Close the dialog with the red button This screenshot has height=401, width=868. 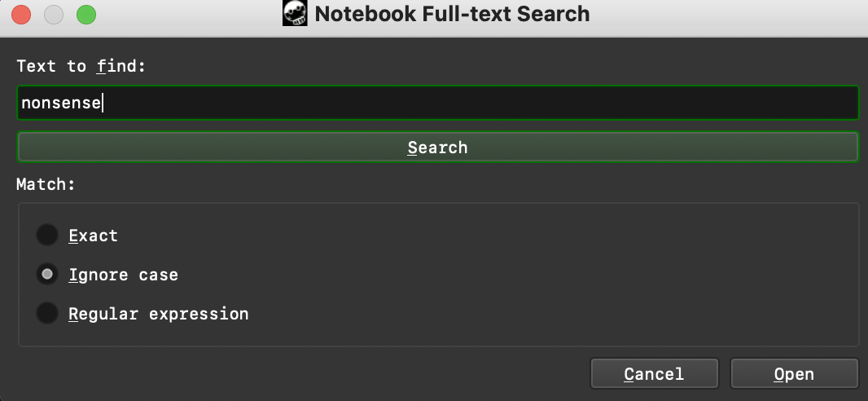(21, 15)
